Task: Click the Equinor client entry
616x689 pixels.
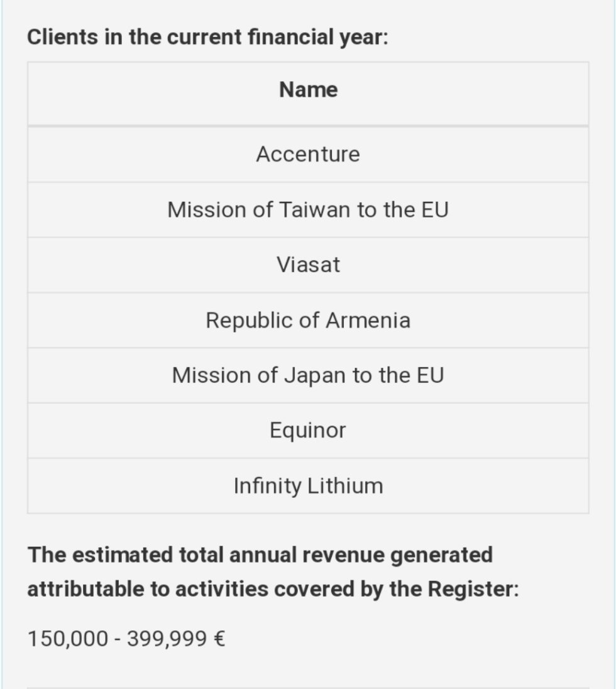Action: point(307,430)
